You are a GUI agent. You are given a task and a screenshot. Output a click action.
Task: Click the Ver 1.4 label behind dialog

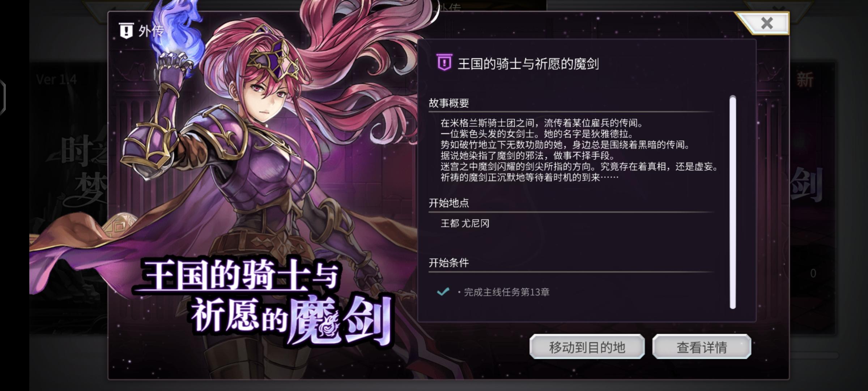(x=56, y=79)
